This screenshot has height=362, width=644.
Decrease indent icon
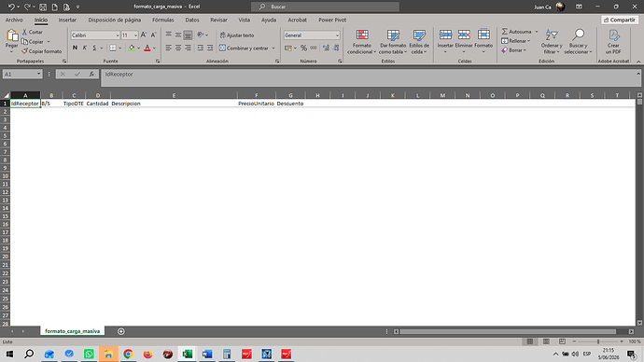click(200, 48)
